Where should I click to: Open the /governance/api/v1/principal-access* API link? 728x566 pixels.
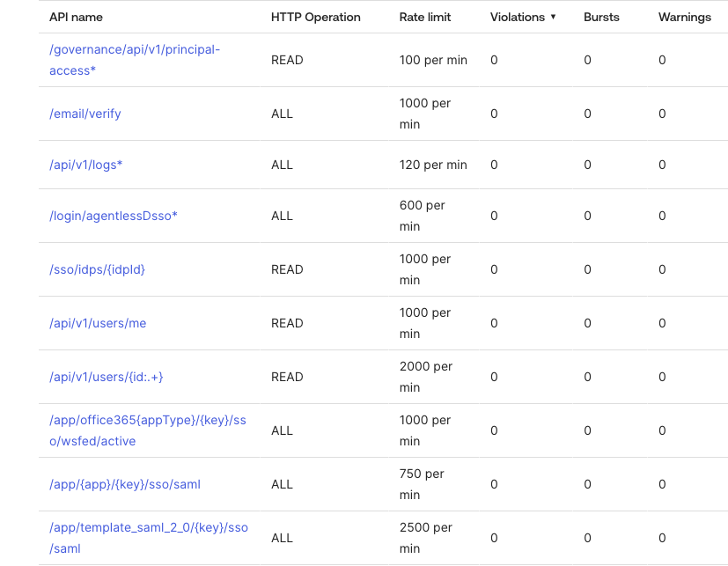pyautogui.click(x=134, y=60)
